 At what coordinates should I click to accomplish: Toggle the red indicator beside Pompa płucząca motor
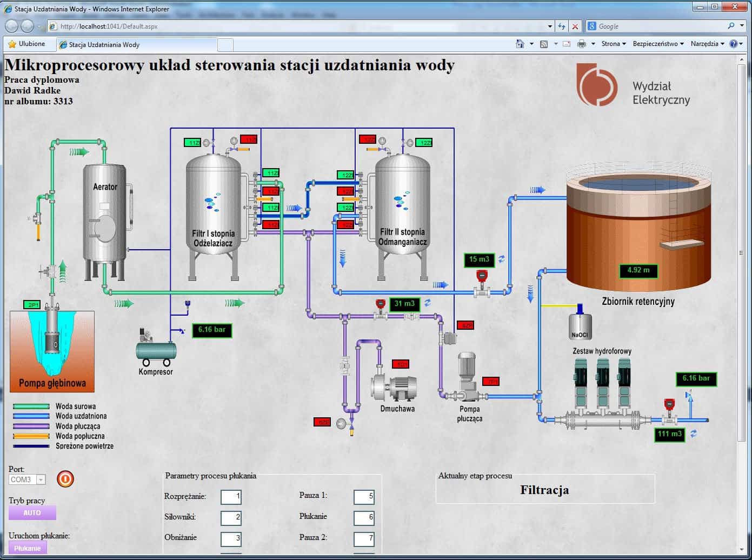[x=491, y=381]
